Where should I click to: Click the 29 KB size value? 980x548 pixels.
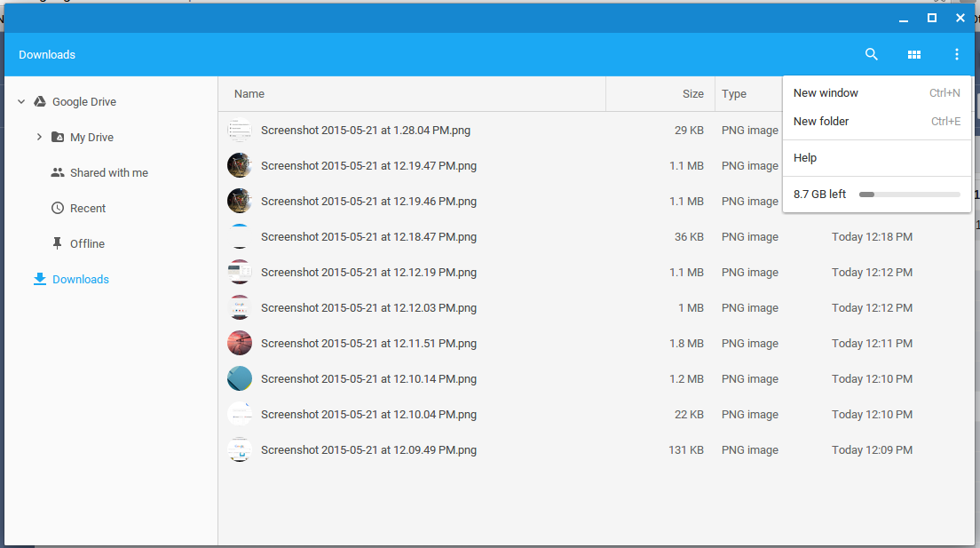(x=689, y=131)
